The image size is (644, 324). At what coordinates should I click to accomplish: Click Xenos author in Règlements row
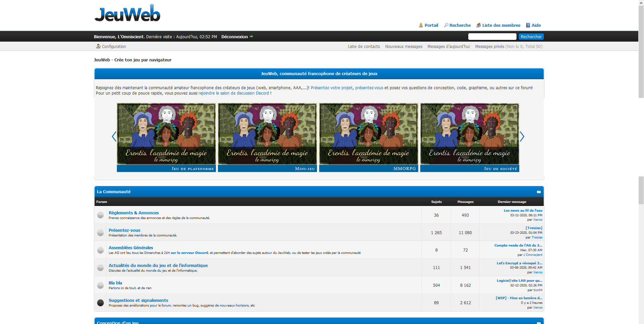coord(538,220)
